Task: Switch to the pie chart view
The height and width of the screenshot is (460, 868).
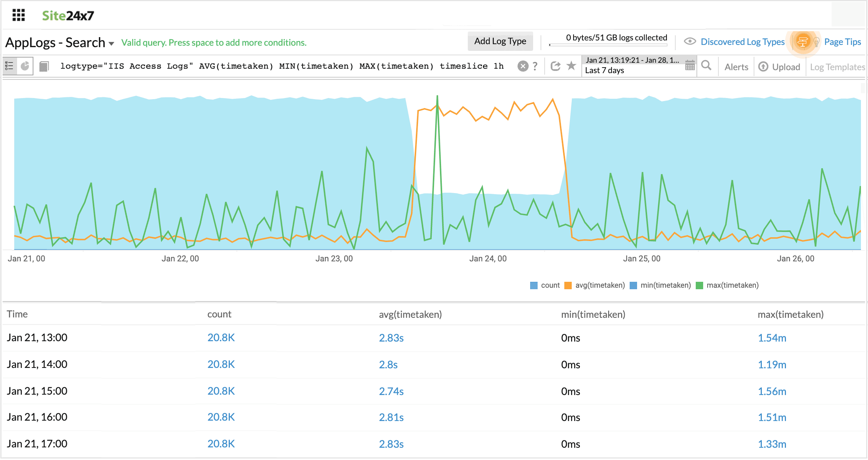Action: (25, 66)
